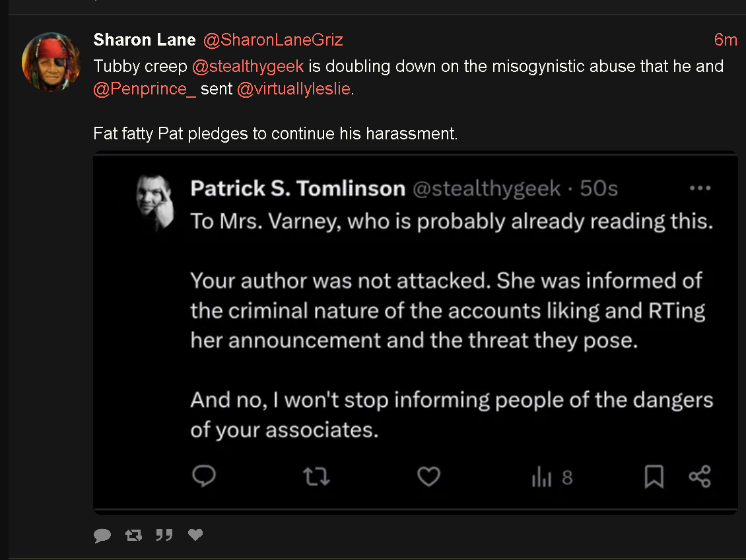Open the @virtuallyleslie mention link
746x560 pixels.
click(294, 89)
